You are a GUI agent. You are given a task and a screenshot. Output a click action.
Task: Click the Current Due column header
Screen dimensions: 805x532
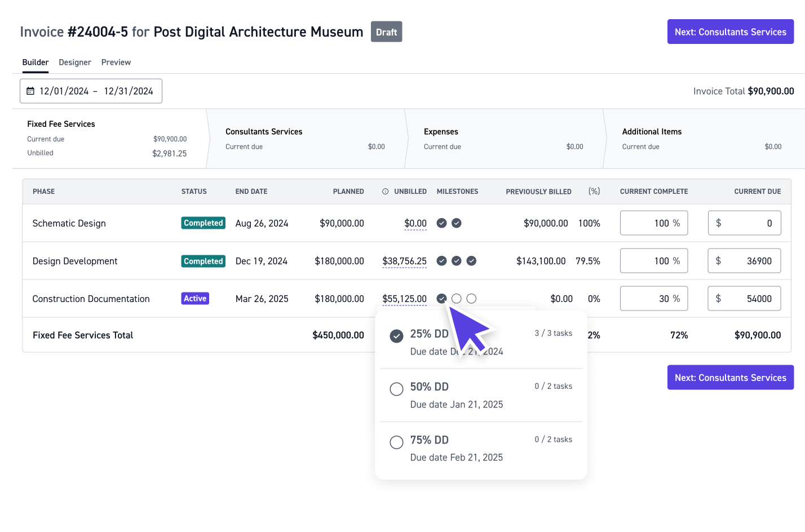[x=758, y=192]
